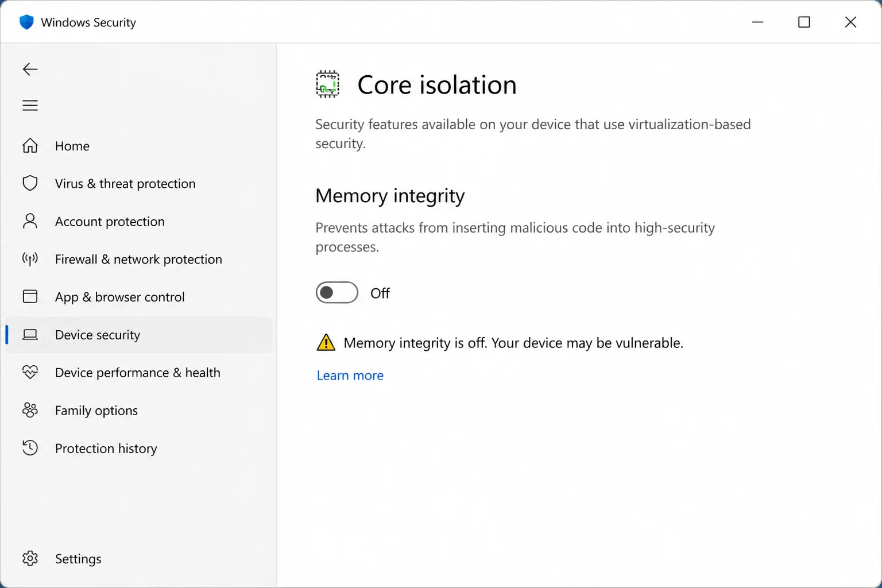
Task: Click the Core isolation chip icon
Action: click(x=327, y=84)
